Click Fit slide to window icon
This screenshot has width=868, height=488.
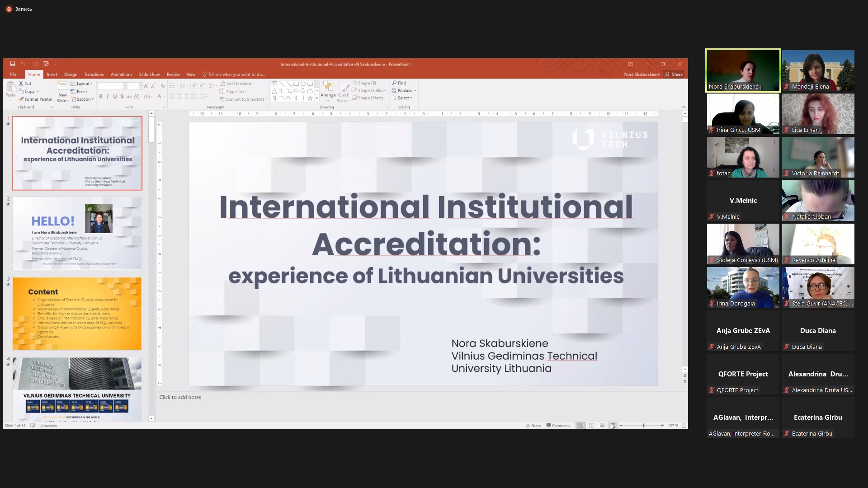684,426
